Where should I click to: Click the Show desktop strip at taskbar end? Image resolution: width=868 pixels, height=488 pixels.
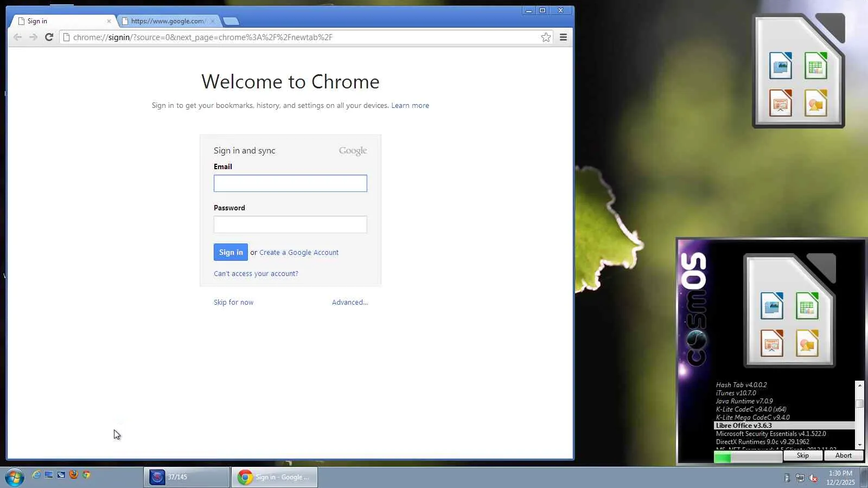(x=864, y=478)
